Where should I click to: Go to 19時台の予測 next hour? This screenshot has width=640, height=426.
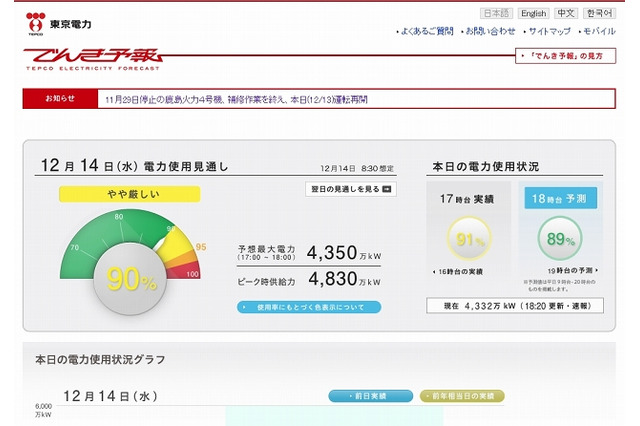573,270
